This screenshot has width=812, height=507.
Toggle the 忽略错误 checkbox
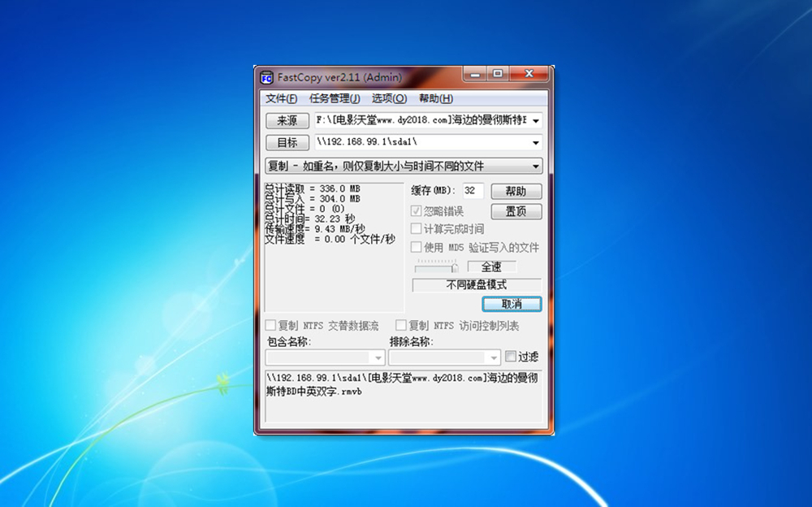click(x=416, y=211)
